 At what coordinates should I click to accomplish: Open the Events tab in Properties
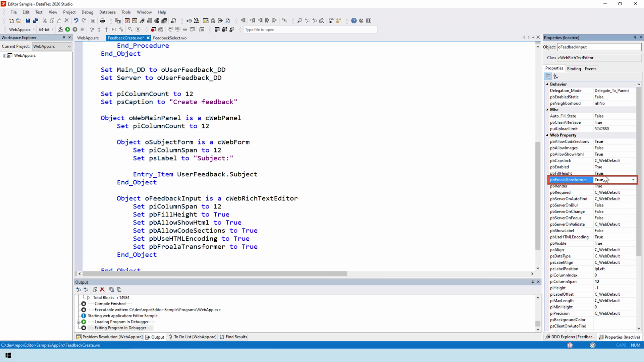tap(590, 69)
